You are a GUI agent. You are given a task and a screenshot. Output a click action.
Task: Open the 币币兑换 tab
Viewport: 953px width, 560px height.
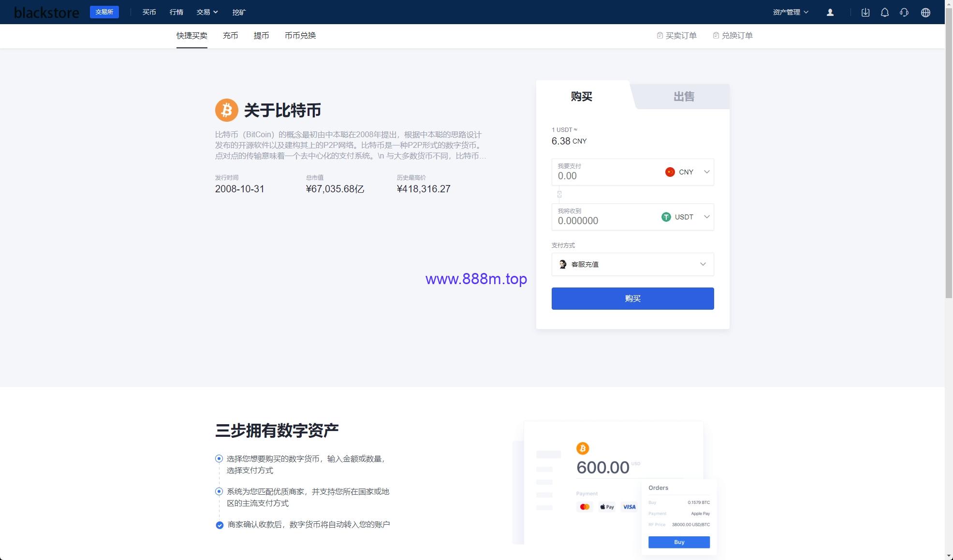point(300,35)
